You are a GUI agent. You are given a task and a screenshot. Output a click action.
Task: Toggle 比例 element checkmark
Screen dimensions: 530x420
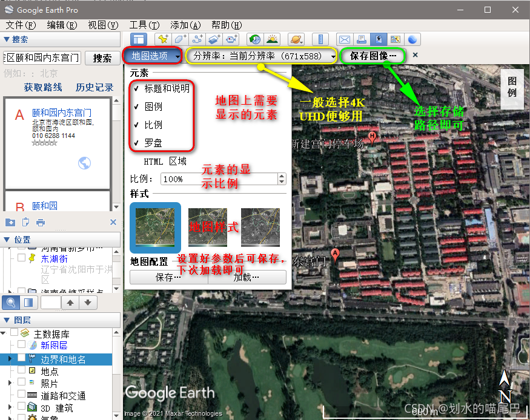click(x=136, y=125)
